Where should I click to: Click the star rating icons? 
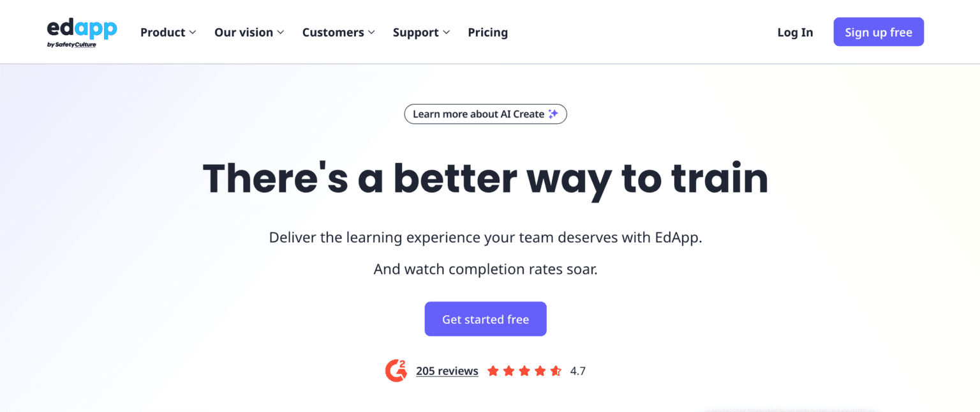524,371
